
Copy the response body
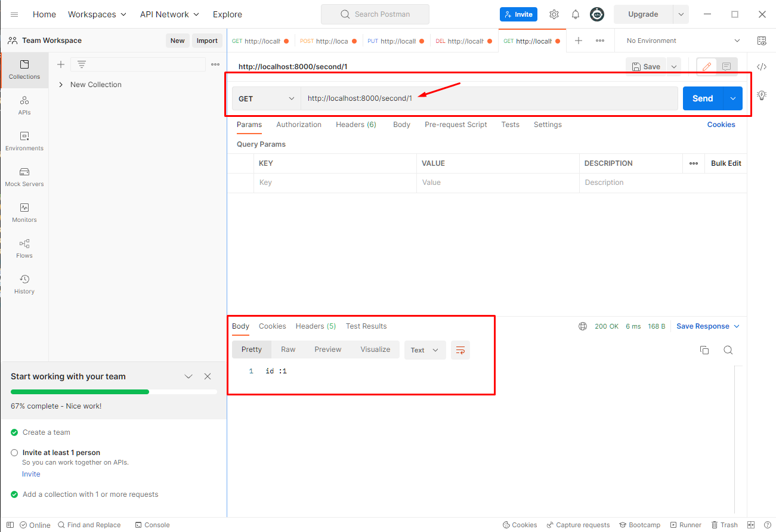[704, 350]
